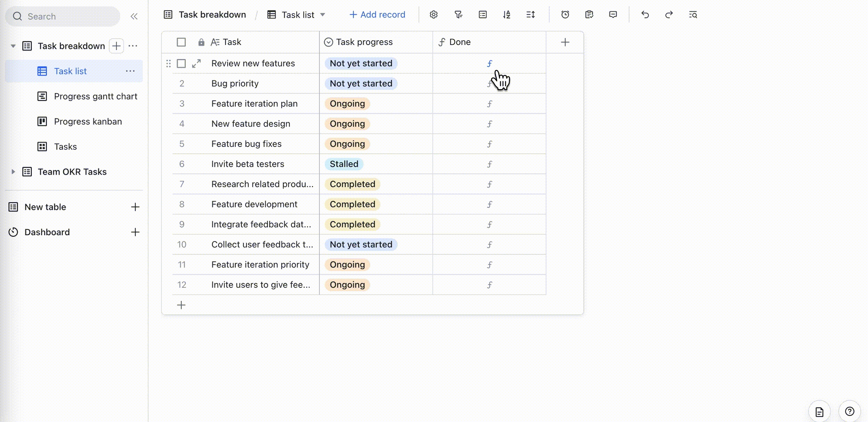
Task: Expand the Review new features record
Action: tap(196, 63)
